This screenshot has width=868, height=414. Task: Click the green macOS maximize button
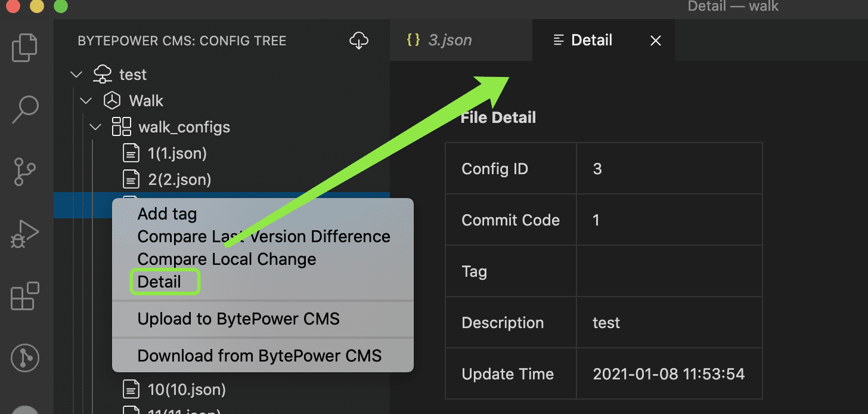(x=61, y=7)
